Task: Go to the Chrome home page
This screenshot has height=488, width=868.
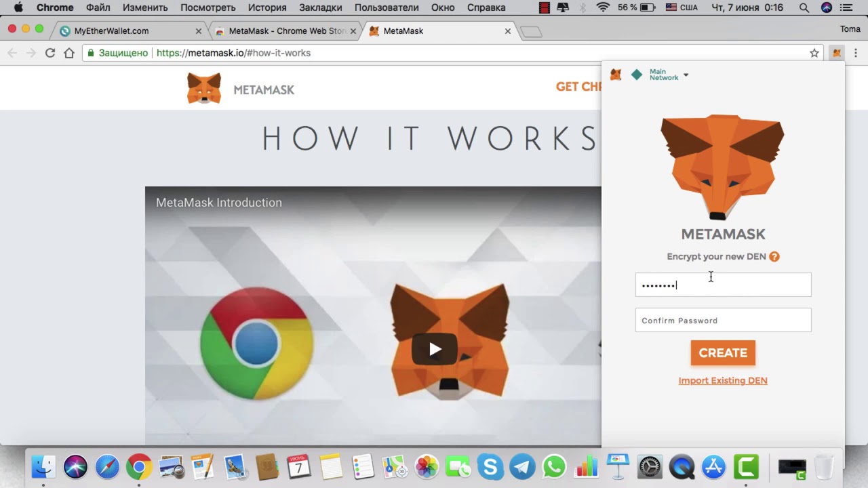Action: coord(69,53)
